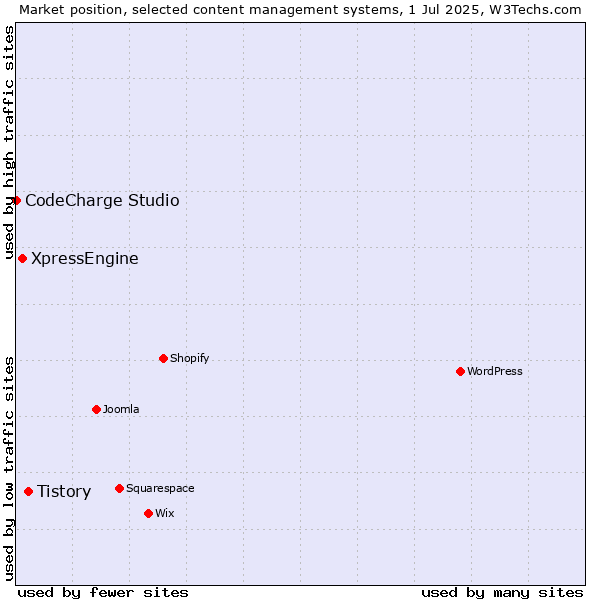This screenshot has width=600, height=600.
Task: Click the 'Shopify' label
Action: click(189, 359)
